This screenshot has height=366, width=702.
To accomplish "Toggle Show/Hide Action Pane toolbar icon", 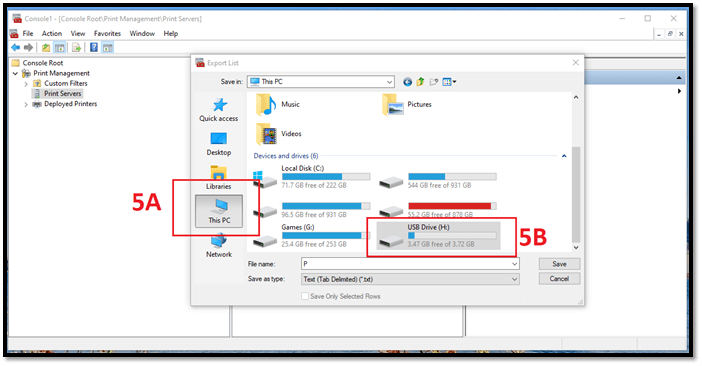I will coord(107,47).
